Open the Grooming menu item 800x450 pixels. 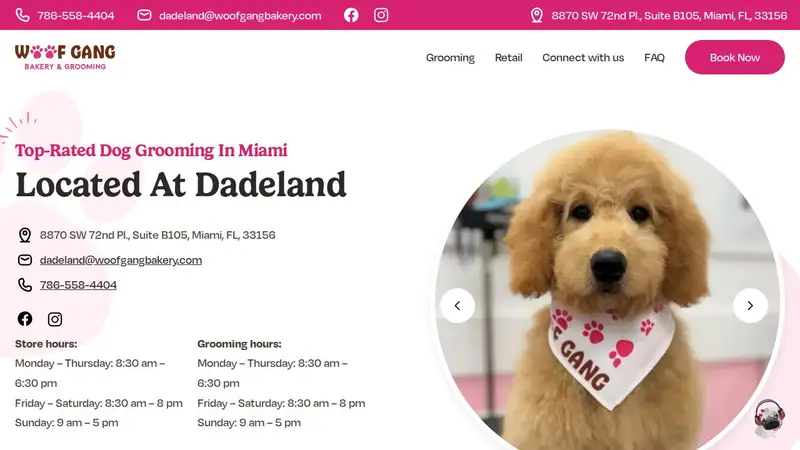(x=451, y=58)
